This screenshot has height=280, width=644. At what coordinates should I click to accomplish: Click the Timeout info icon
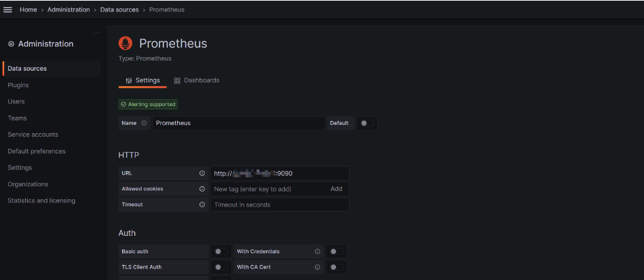202,205
